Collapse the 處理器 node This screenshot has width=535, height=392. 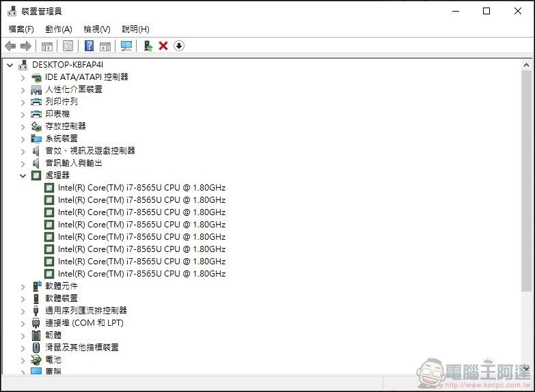[23, 176]
